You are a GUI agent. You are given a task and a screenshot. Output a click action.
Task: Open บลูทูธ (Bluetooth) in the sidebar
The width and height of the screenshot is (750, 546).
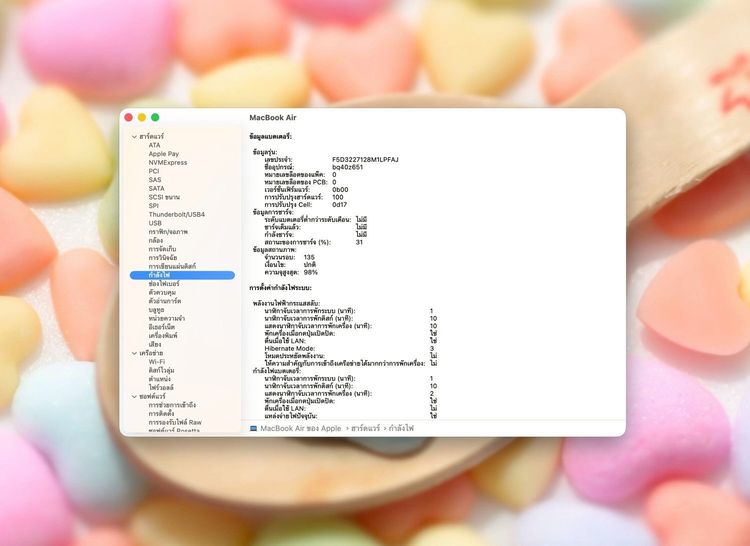(156, 310)
